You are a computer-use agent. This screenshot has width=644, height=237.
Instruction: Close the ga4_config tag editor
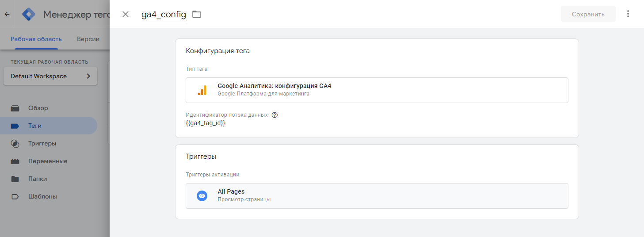pos(126,14)
